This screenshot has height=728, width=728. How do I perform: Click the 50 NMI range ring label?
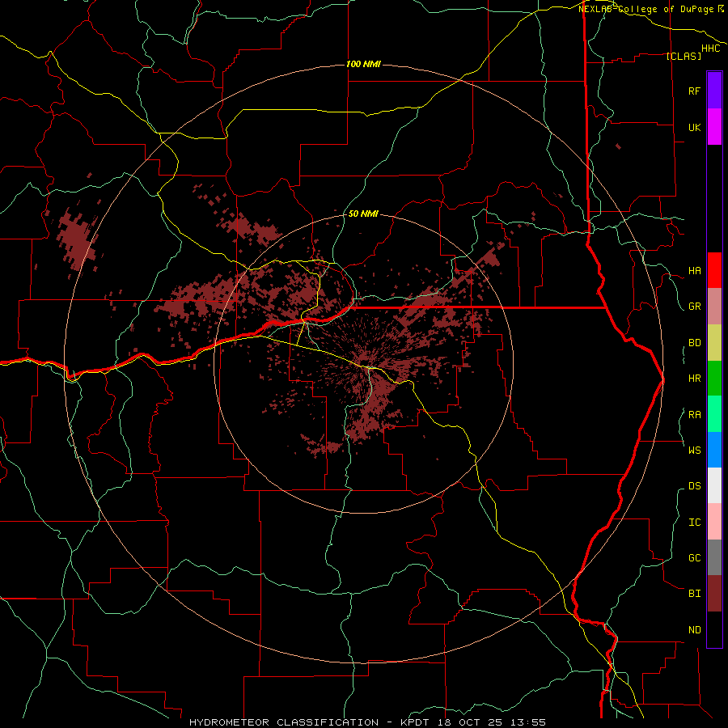click(x=363, y=214)
